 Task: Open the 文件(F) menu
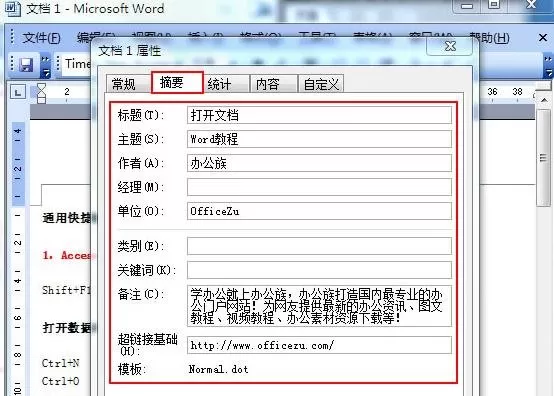pyautogui.click(x=41, y=38)
